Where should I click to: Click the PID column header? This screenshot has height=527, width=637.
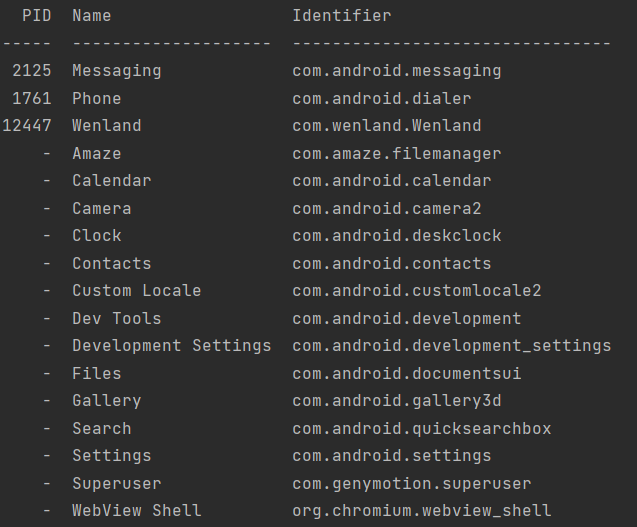click(x=37, y=16)
